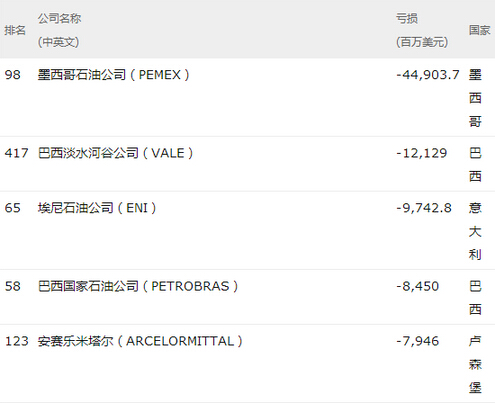Screen dimensions: 495x404
Task: Click the rank number 123
Action: click(x=17, y=341)
